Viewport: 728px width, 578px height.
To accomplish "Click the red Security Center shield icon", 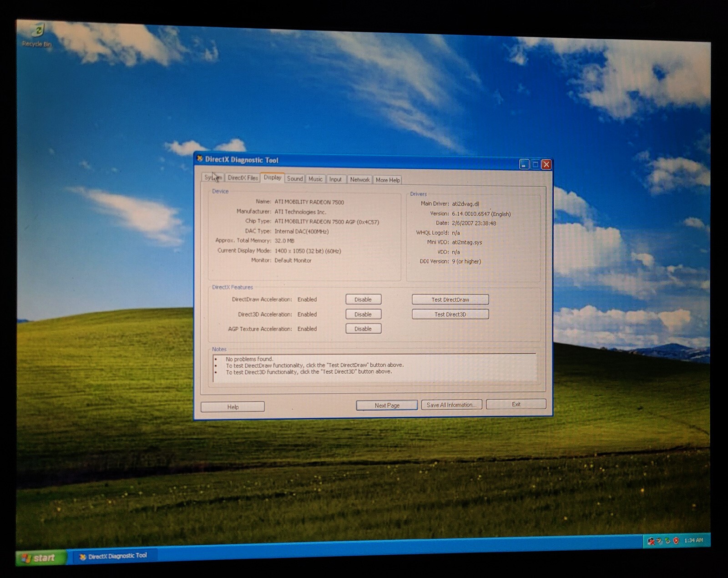I will tap(676, 540).
